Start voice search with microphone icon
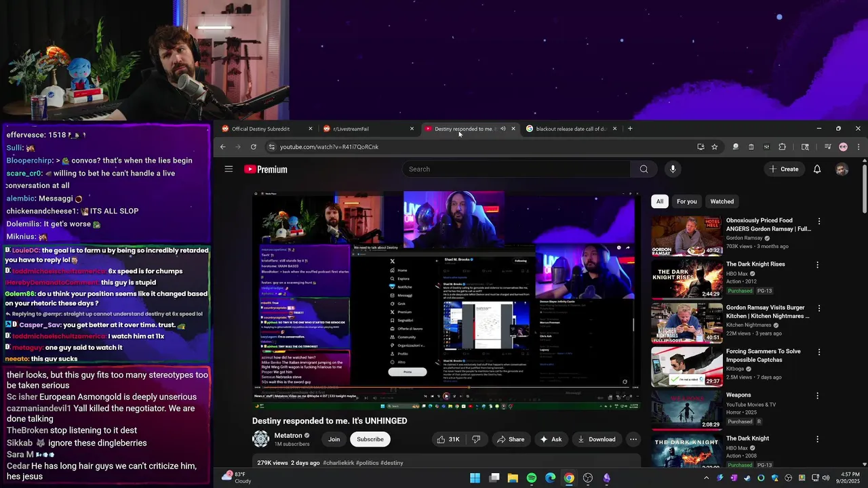 tap(673, 169)
